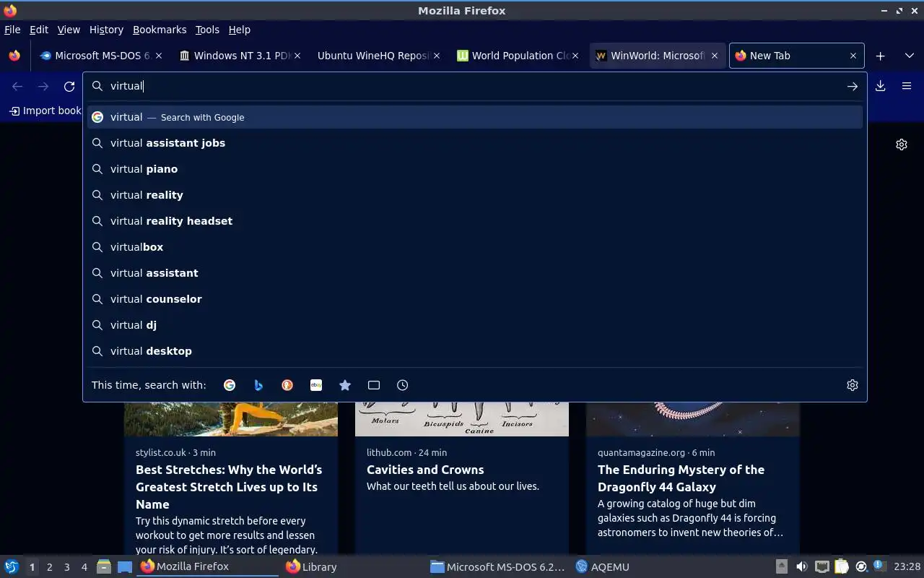Viewport: 924px width, 578px height.
Task: Open the network tray icon
Action: [822, 567]
